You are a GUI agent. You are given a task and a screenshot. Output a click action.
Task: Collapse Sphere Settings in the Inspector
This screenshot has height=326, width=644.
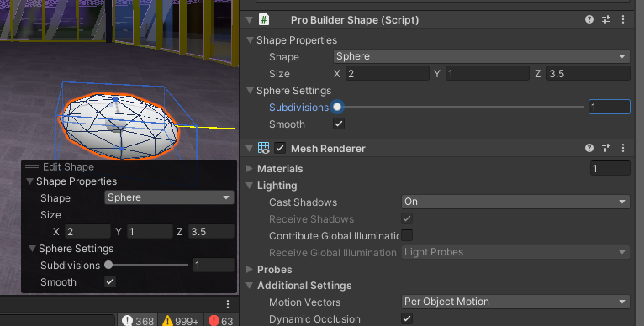pyautogui.click(x=250, y=91)
